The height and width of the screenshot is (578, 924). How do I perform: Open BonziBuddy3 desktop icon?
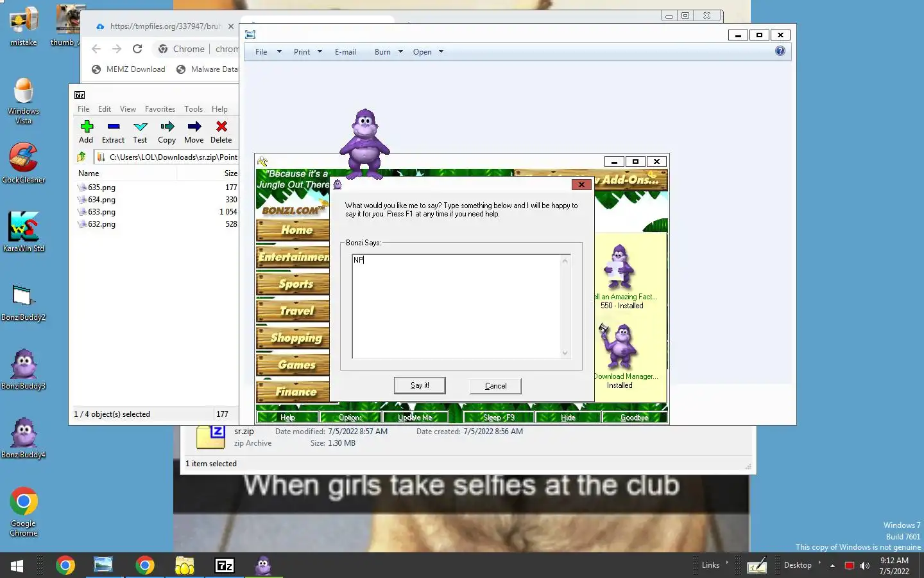pos(24,369)
